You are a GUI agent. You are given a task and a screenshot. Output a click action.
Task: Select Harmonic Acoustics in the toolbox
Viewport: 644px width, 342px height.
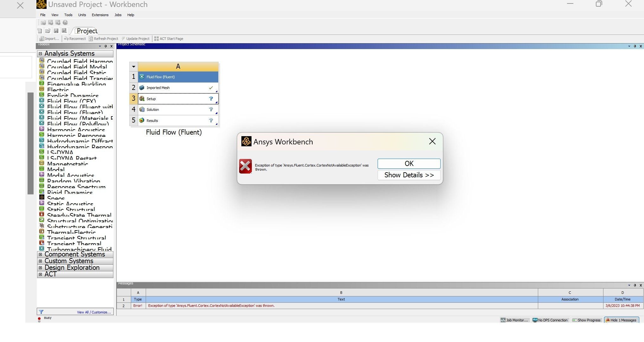pos(76,130)
